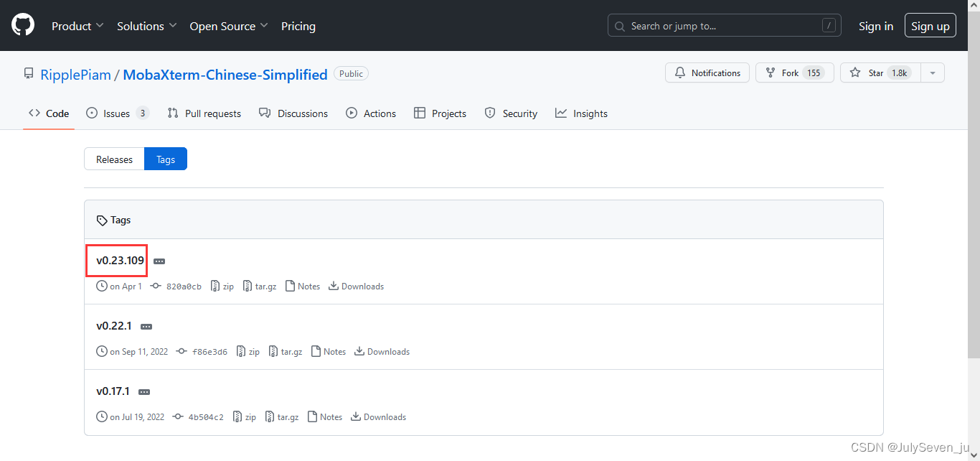Download tar.gz for v0.23.109
Screen dimensions: 980x461
pos(260,287)
